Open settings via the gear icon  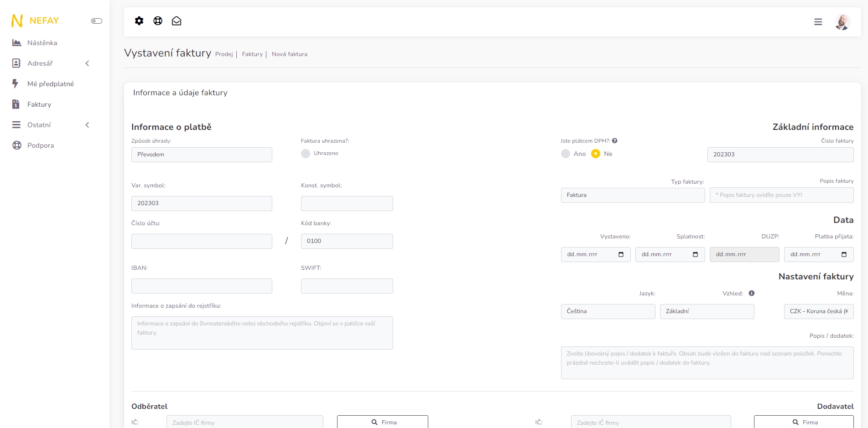(x=139, y=21)
